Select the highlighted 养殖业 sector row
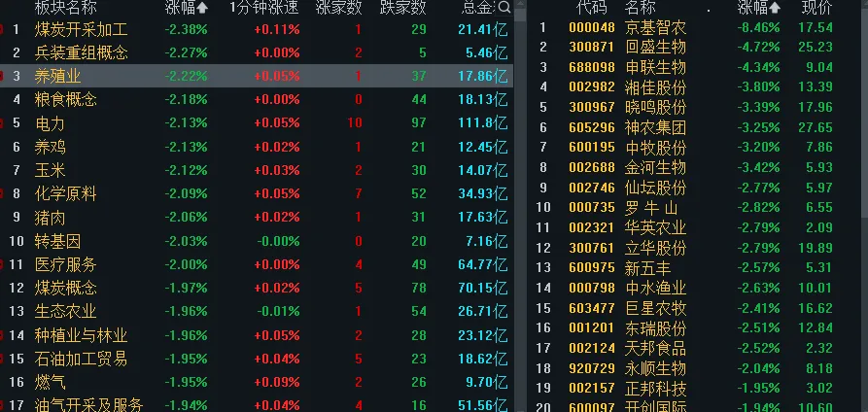 coord(257,76)
